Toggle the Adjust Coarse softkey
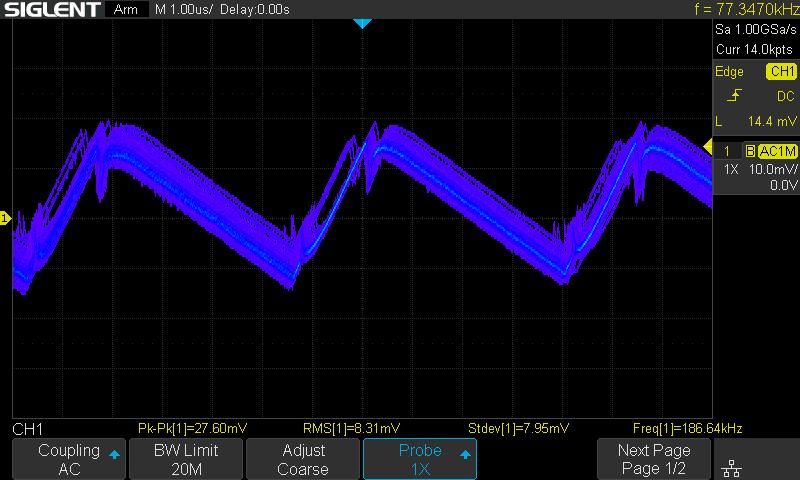800x480 pixels. click(303, 459)
